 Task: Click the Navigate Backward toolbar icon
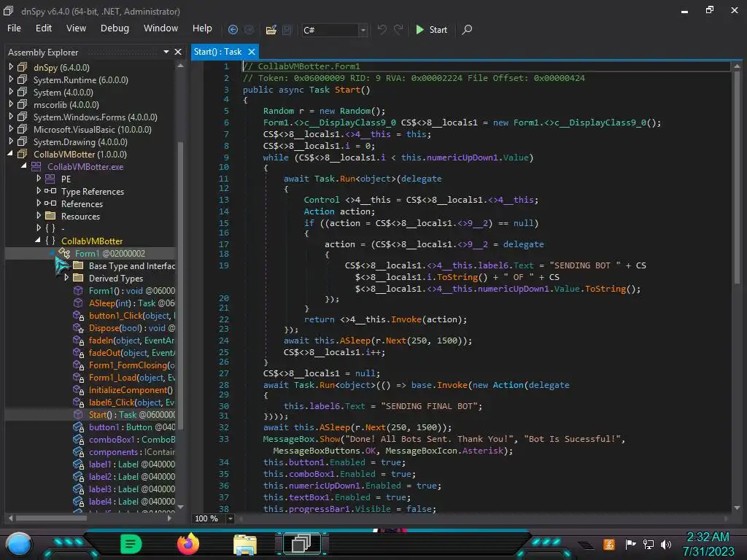tap(233, 29)
